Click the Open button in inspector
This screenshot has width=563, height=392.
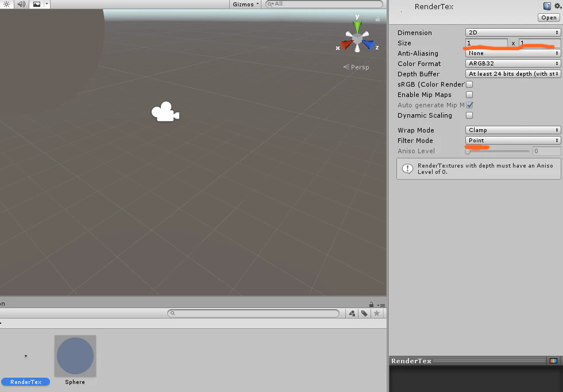pos(549,18)
